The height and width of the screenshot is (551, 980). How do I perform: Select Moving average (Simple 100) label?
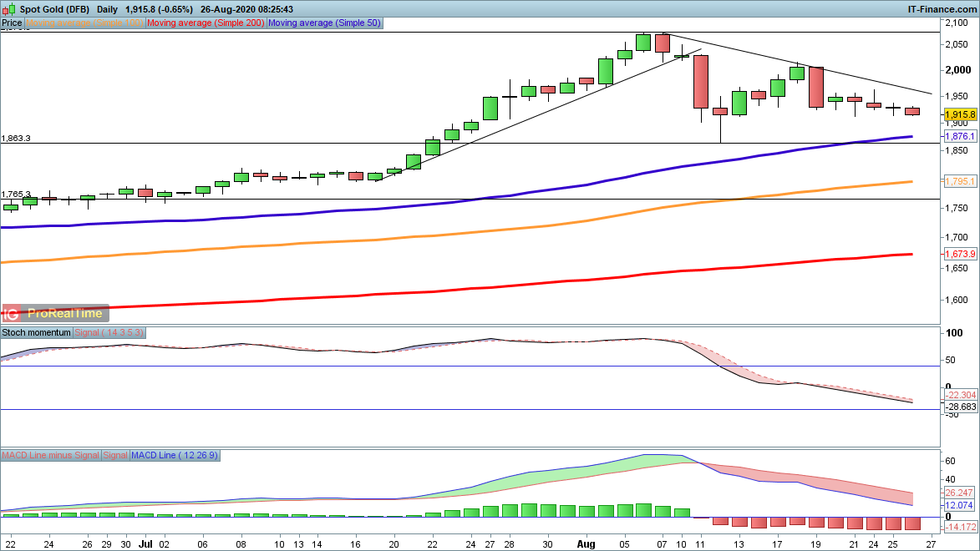coord(84,23)
